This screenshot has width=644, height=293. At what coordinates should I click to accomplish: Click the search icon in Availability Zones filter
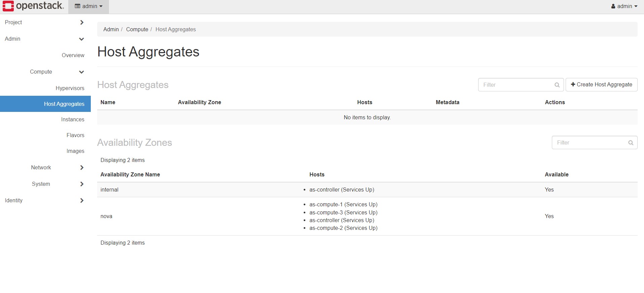click(631, 143)
